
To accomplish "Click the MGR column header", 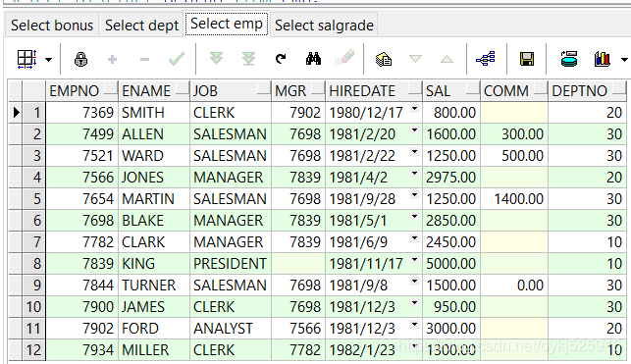I will point(298,91).
